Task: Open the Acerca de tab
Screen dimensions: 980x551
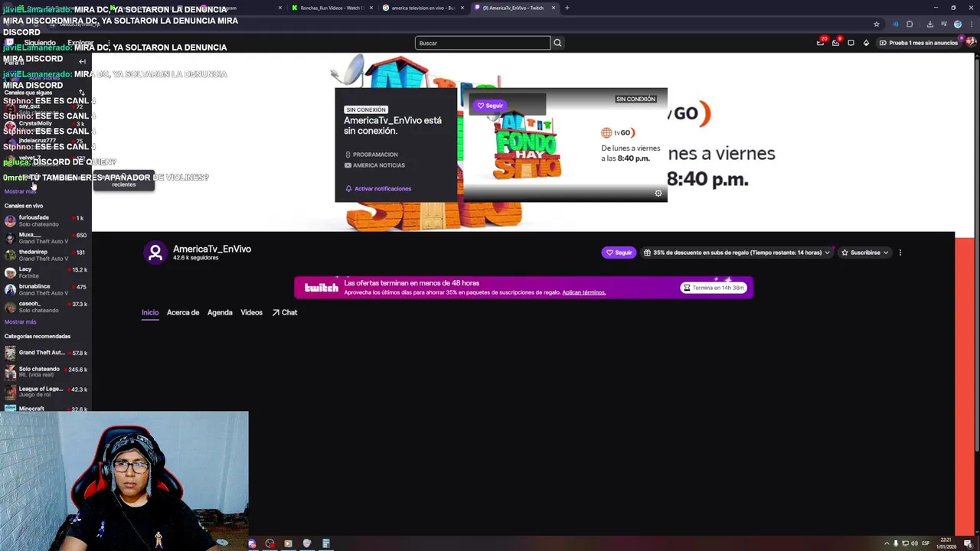Action: pyautogui.click(x=183, y=312)
